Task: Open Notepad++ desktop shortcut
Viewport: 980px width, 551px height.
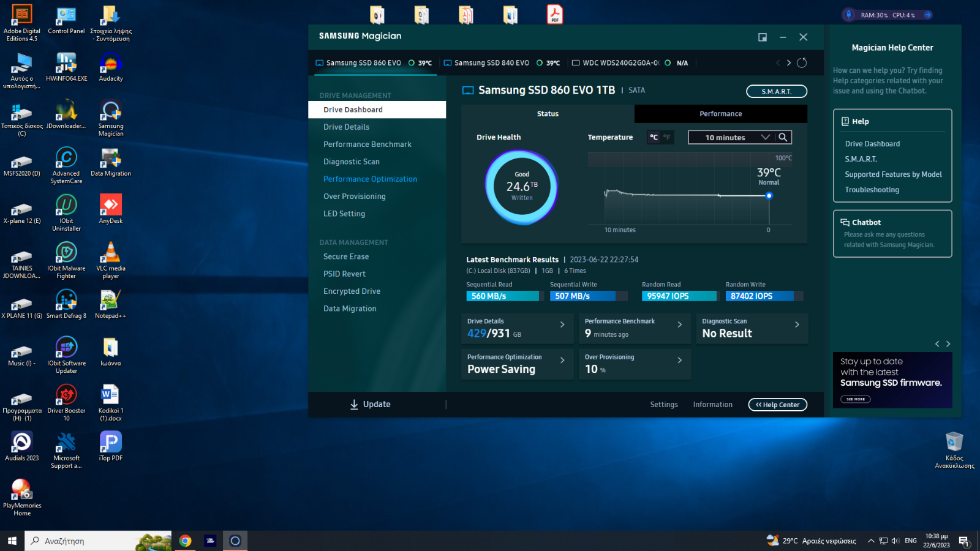Action: [x=111, y=304]
